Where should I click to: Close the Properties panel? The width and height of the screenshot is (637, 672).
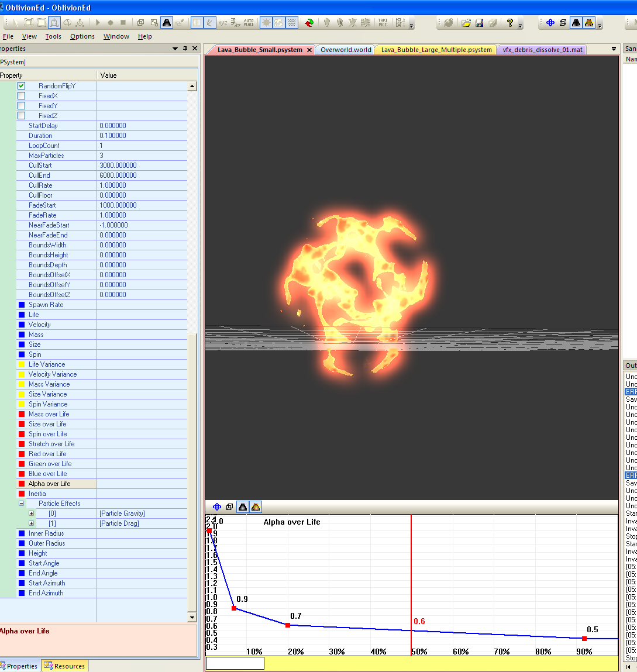pyautogui.click(x=195, y=49)
